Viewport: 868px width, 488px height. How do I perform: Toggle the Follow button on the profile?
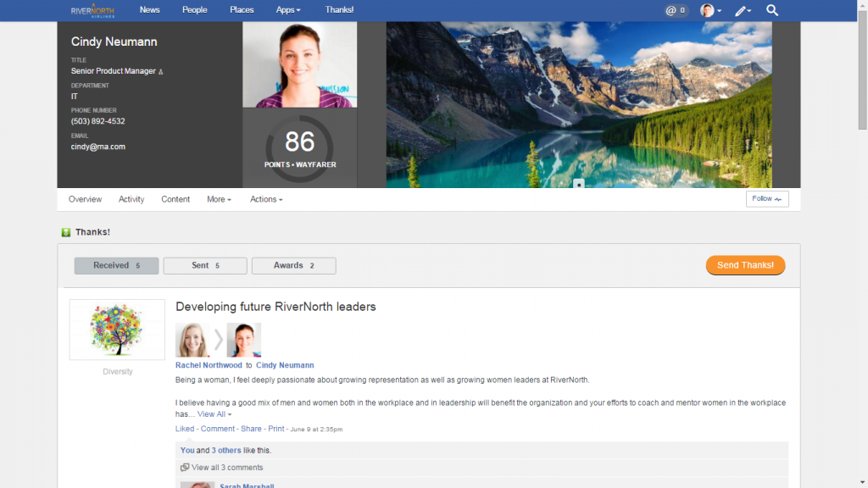(x=767, y=199)
